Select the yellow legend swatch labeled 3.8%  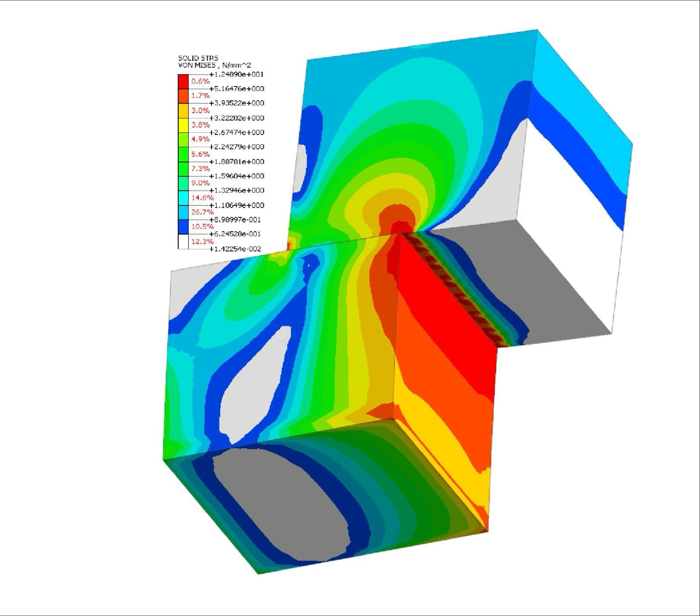pos(183,125)
